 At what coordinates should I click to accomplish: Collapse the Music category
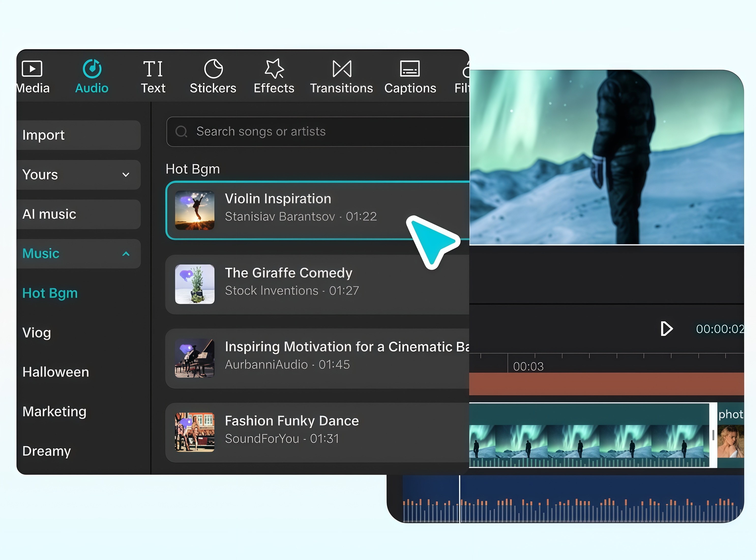point(126,254)
